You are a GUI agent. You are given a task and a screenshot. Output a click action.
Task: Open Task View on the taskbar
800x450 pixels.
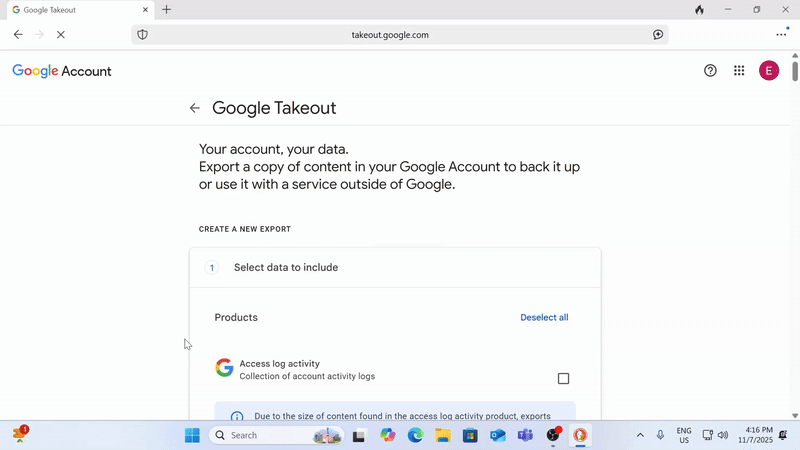[359, 435]
